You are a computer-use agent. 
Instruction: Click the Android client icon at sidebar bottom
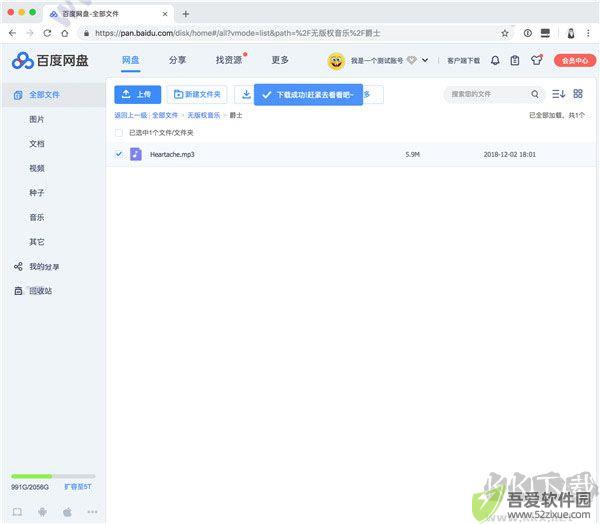(x=42, y=512)
